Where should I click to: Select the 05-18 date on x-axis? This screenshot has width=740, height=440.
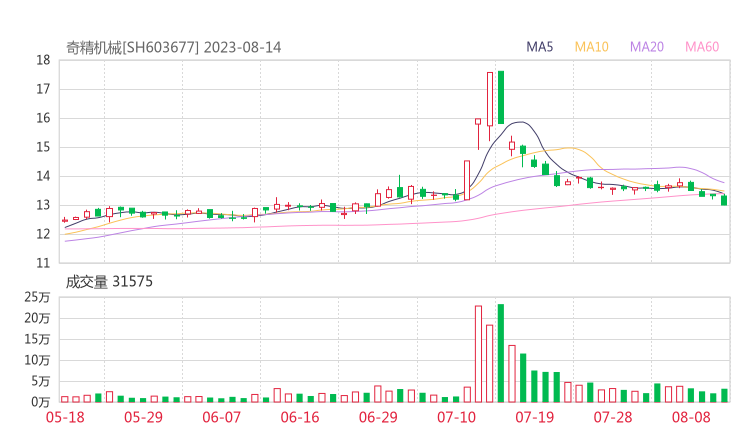tap(66, 417)
